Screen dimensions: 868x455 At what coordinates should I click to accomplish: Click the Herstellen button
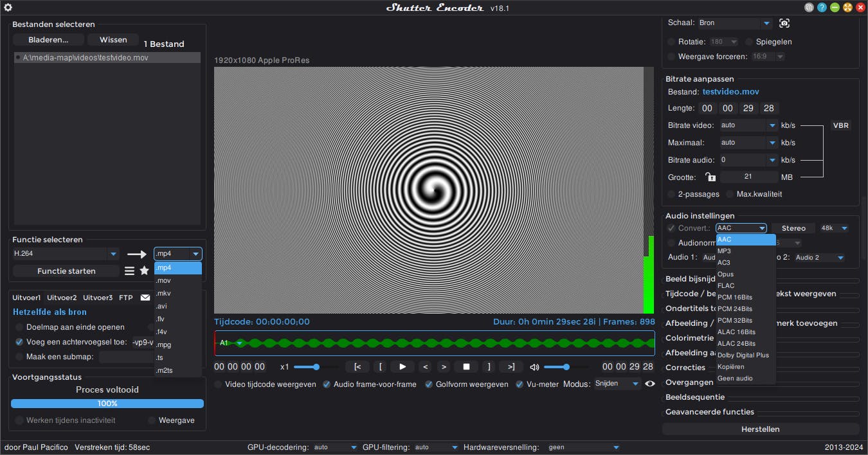(x=761, y=429)
